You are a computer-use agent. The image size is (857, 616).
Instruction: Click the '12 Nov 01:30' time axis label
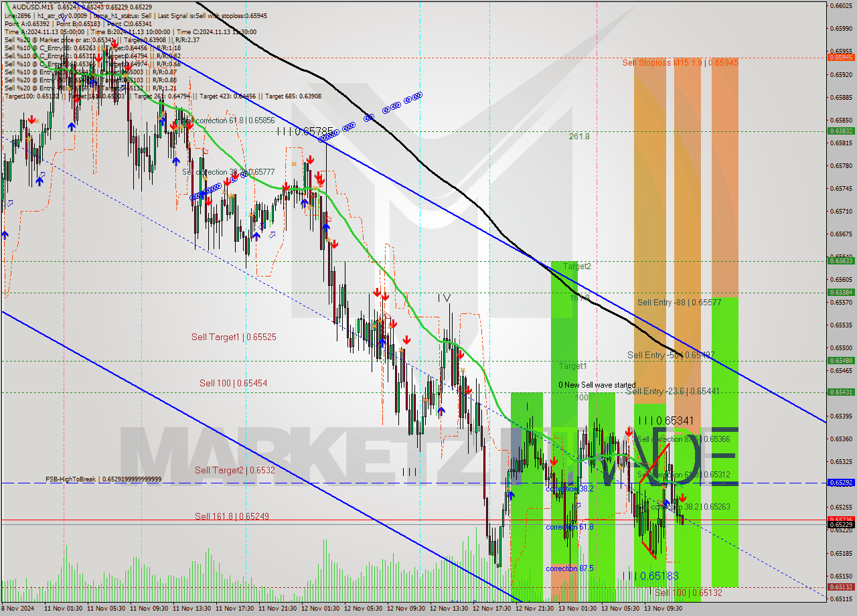point(321,609)
